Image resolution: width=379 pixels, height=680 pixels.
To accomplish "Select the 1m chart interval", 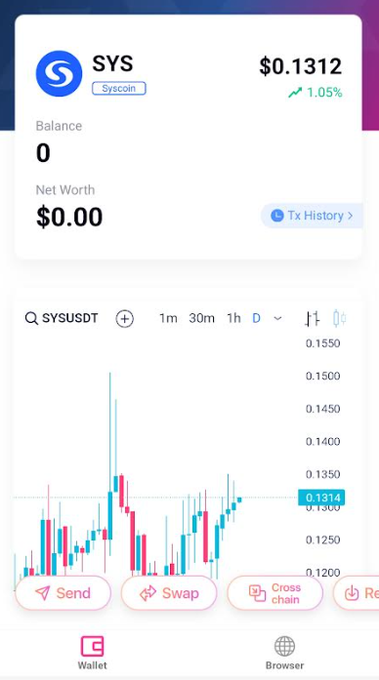I will pyautogui.click(x=168, y=318).
